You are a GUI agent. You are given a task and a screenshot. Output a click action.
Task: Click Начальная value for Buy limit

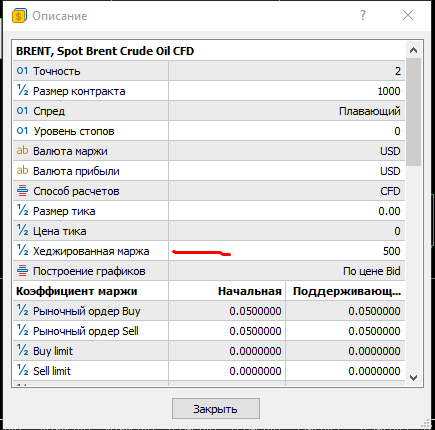[x=255, y=351]
